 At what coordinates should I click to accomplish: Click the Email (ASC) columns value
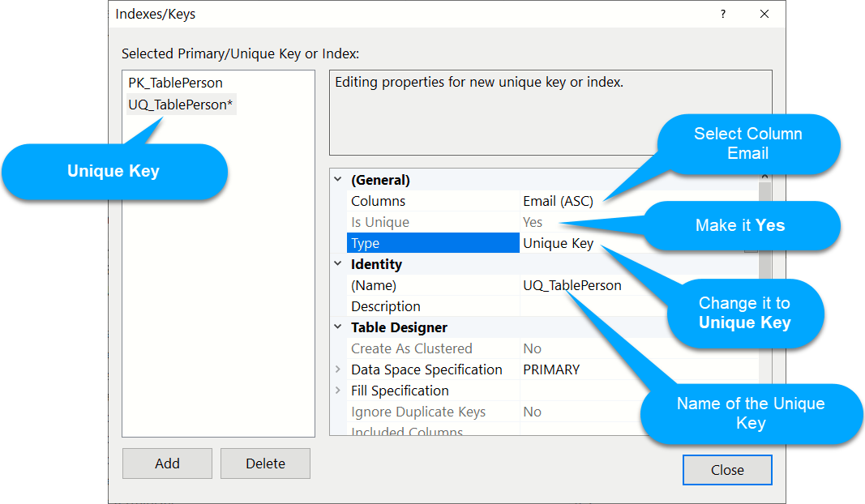click(558, 201)
